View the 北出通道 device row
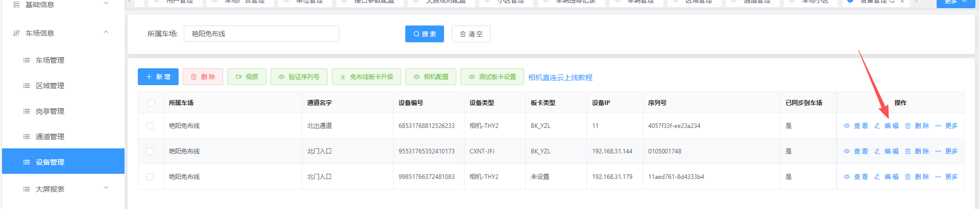980x209 pixels. tap(855, 126)
